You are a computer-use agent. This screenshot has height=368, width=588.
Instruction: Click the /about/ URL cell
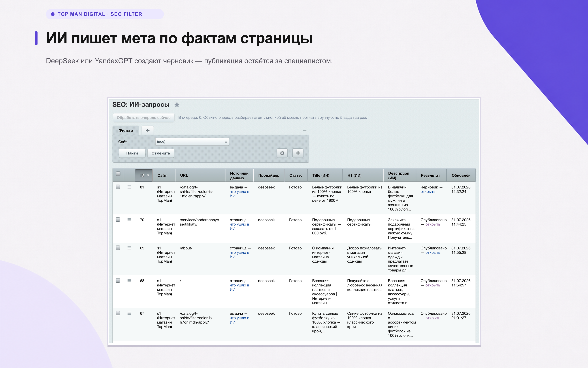click(186, 248)
